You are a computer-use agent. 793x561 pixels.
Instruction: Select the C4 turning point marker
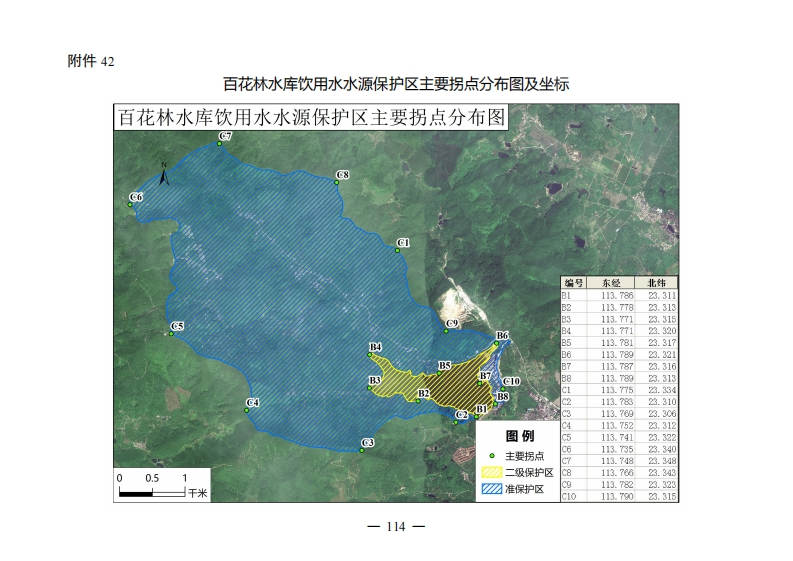(x=247, y=409)
